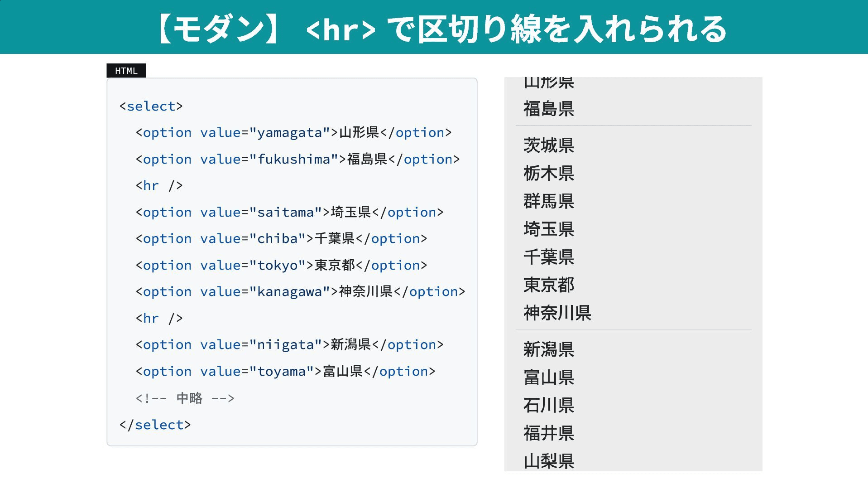Viewport: 868px width, 484px height.
Task: Select 東京都 in the prefecture list
Action: 548,285
